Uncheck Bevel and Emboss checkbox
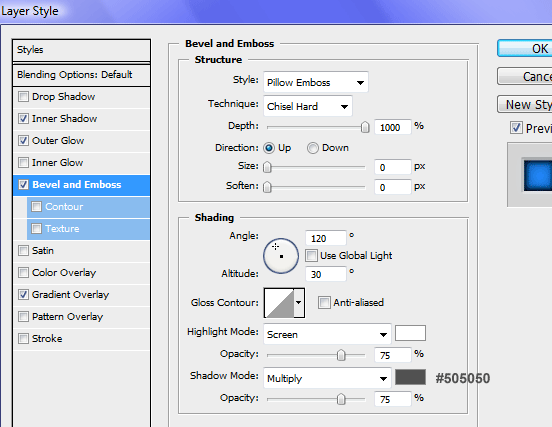The height and width of the screenshot is (427, 552). point(23,184)
